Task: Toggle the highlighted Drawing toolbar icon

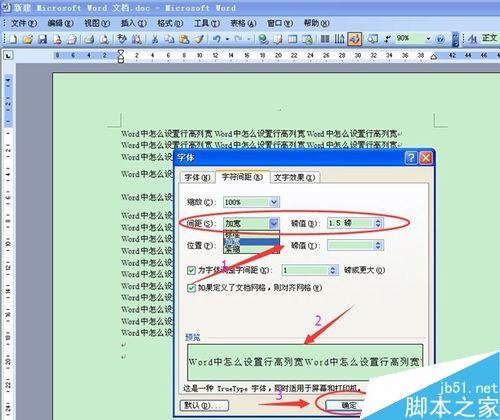Action: pos(355,39)
